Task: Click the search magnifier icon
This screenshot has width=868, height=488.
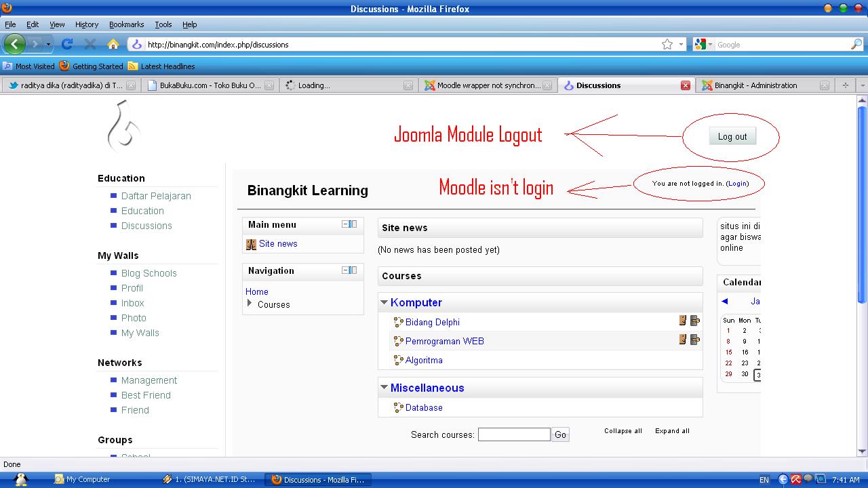Action: click(x=856, y=44)
